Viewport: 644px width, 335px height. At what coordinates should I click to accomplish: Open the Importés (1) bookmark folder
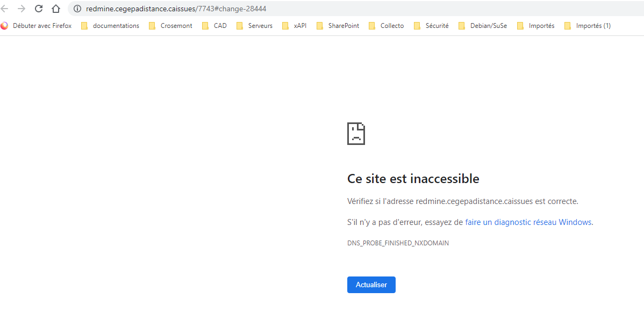click(x=588, y=26)
